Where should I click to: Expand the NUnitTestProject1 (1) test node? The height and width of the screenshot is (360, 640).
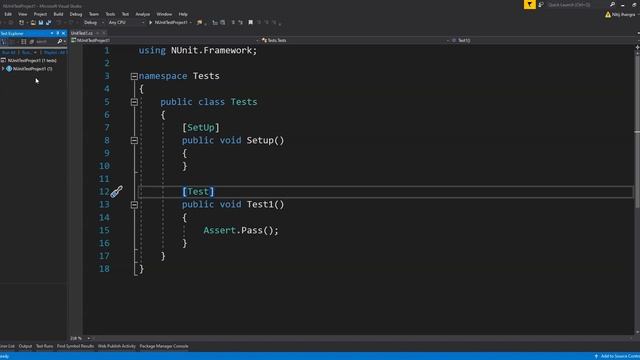(3, 69)
